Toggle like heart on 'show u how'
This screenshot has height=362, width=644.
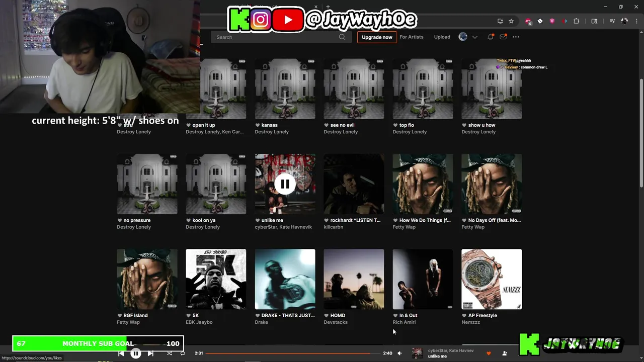point(464,125)
